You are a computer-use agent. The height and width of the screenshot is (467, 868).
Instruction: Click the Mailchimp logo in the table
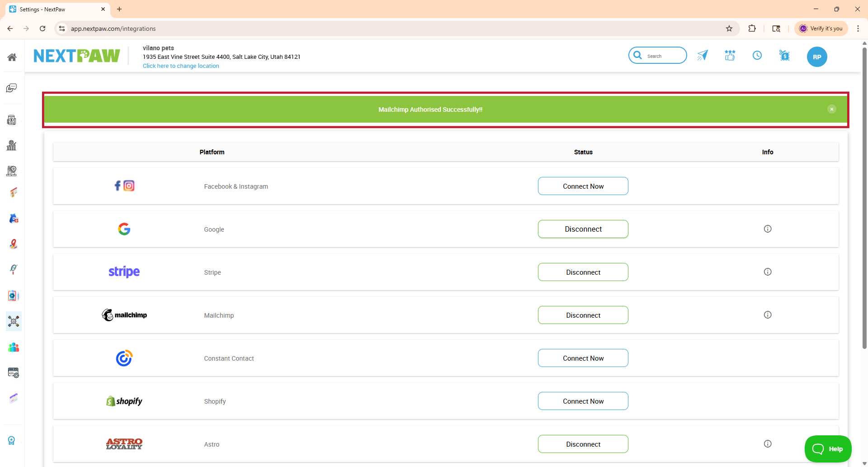pos(124,315)
